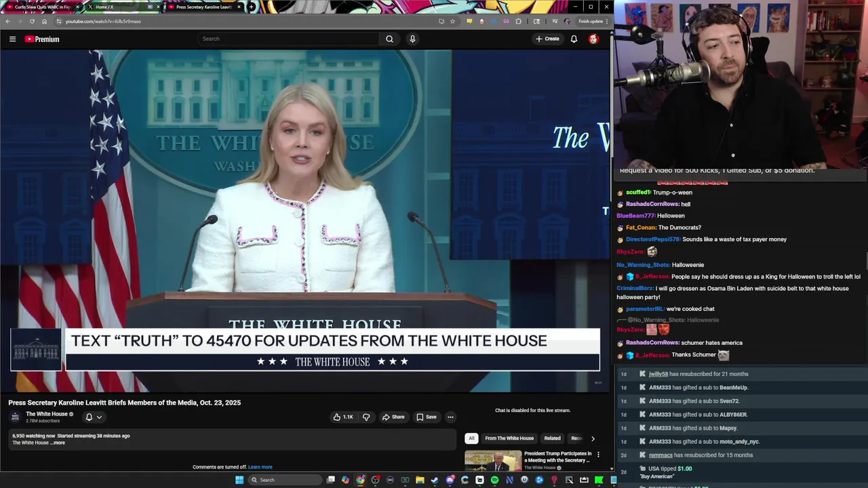Click the YouTube search magnifier button
Screen dimensions: 868x488
tap(389, 39)
